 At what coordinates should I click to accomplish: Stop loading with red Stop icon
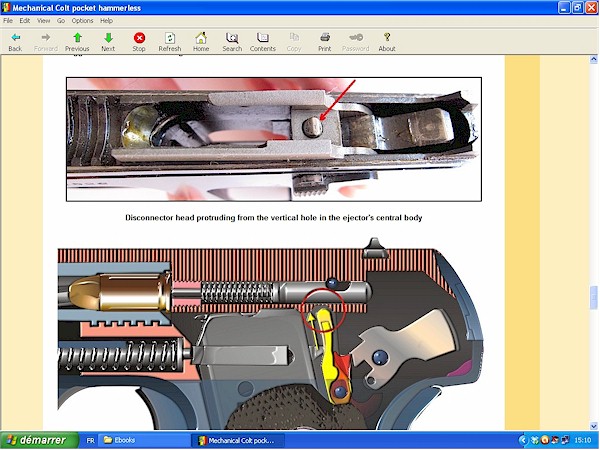click(x=139, y=42)
